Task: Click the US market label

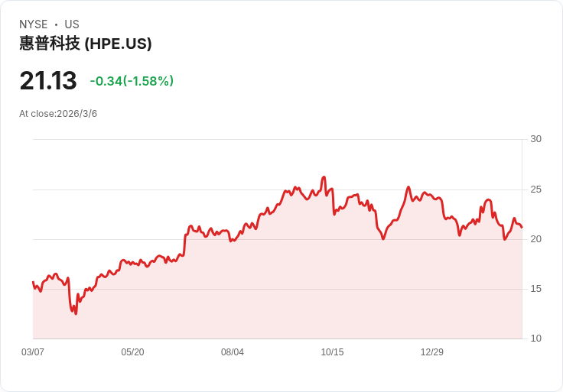Action: [72, 24]
